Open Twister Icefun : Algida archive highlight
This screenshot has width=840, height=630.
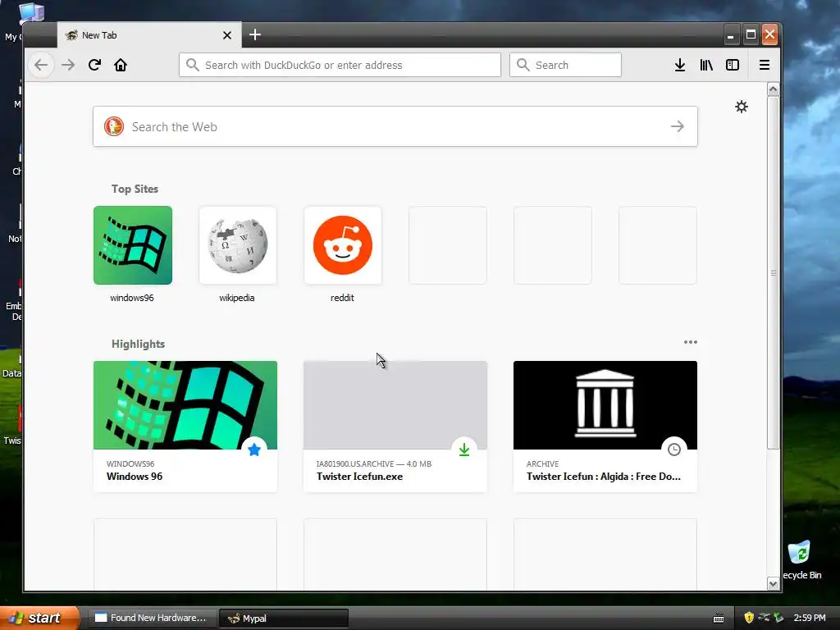[x=605, y=427]
